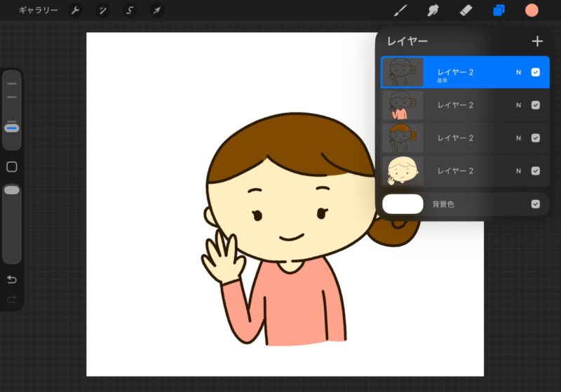The width and height of the screenshot is (561, 392).
Task: Open the active color picker circle
Action: pyautogui.click(x=532, y=11)
